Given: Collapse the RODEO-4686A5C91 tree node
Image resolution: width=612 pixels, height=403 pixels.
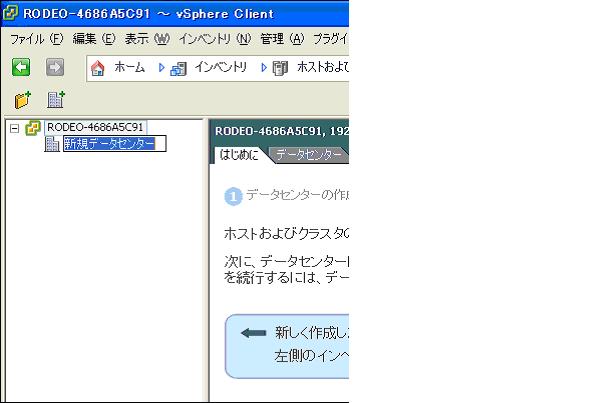Looking at the screenshot, I should pos(14,128).
